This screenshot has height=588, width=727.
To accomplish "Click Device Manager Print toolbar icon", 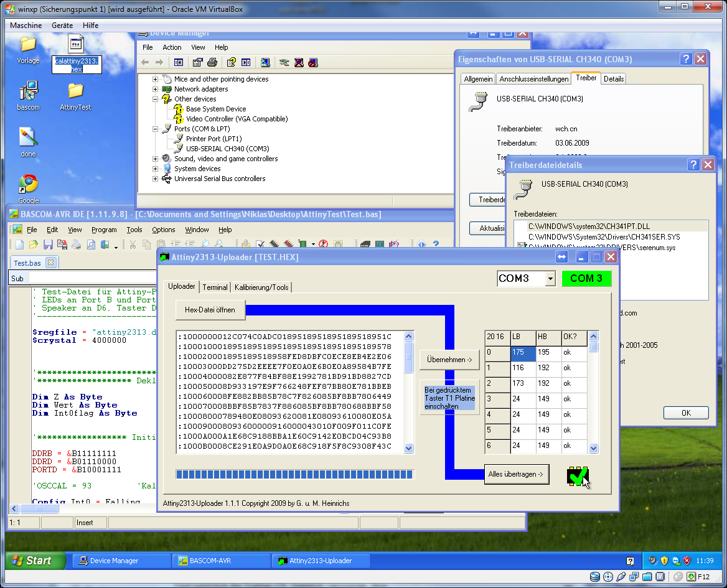I will (212, 63).
